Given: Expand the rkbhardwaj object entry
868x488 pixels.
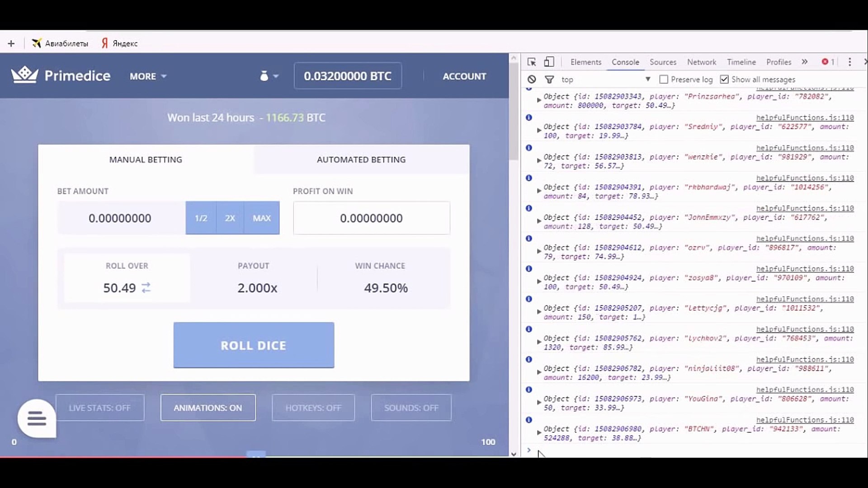Looking at the screenshot, I should click(x=539, y=191).
